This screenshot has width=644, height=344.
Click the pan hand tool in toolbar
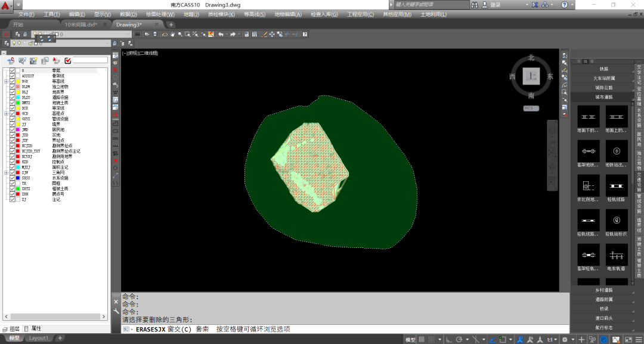click(172, 35)
